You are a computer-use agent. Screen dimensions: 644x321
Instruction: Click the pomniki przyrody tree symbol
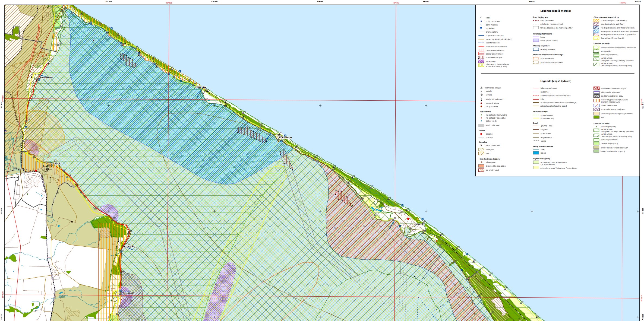pos(596,127)
